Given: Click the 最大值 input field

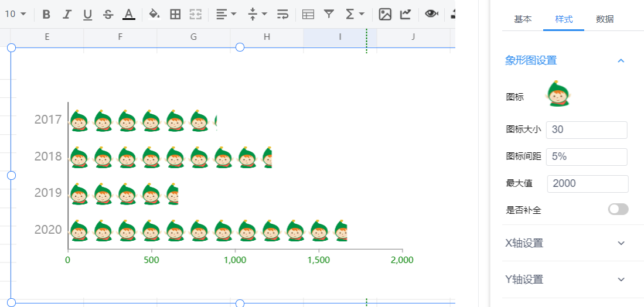Looking at the screenshot, I should click(588, 183).
